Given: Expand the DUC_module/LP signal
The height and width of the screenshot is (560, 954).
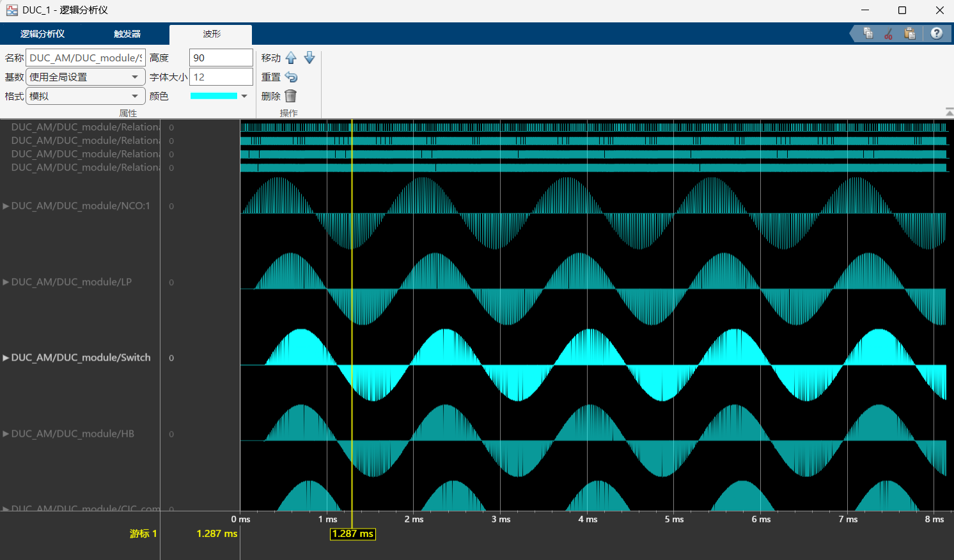Looking at the screenshot, I should pyautogui.click(x=6, y=282).
